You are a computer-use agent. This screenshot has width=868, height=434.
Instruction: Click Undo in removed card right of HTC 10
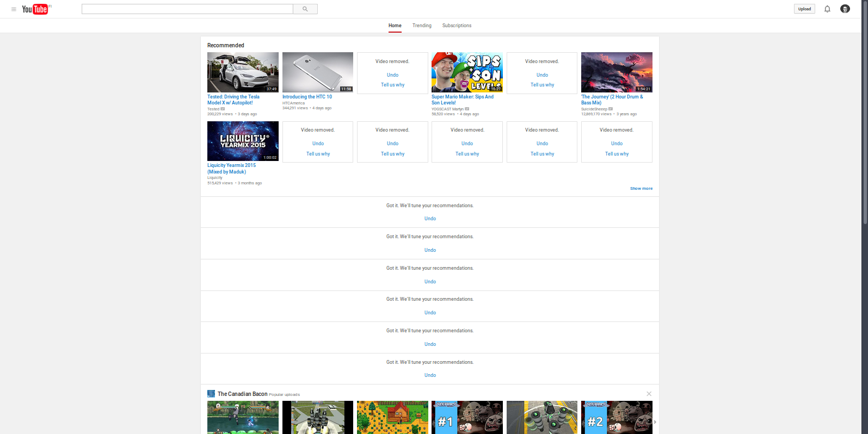tap(392, 75)
